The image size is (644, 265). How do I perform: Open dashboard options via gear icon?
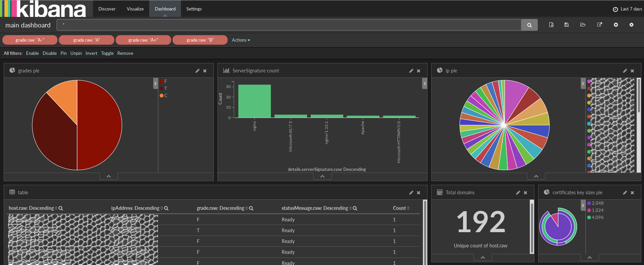coord(631,25)
